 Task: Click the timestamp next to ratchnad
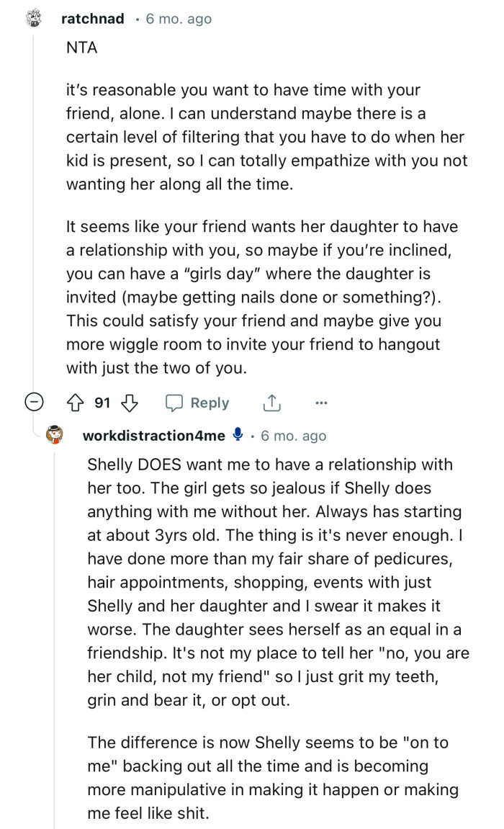(179, 19)
